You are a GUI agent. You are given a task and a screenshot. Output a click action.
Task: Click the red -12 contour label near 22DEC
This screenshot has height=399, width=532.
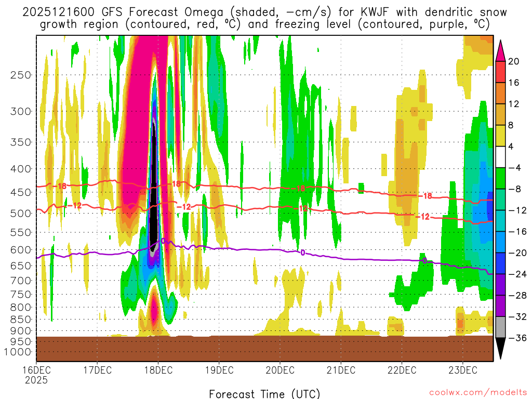[422, 217]
